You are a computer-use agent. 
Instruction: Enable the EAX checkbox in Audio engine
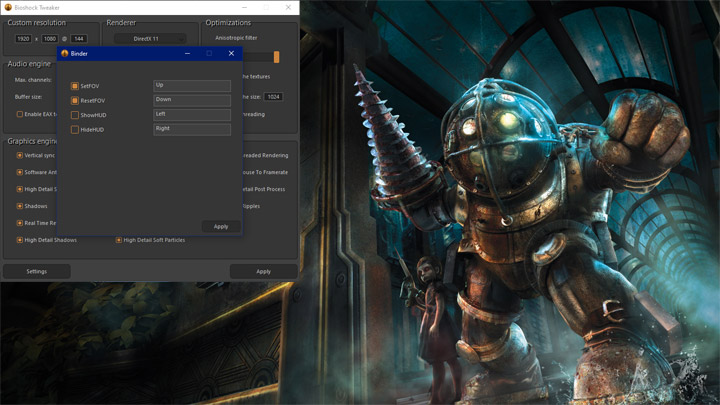click(x=20, y=114)
